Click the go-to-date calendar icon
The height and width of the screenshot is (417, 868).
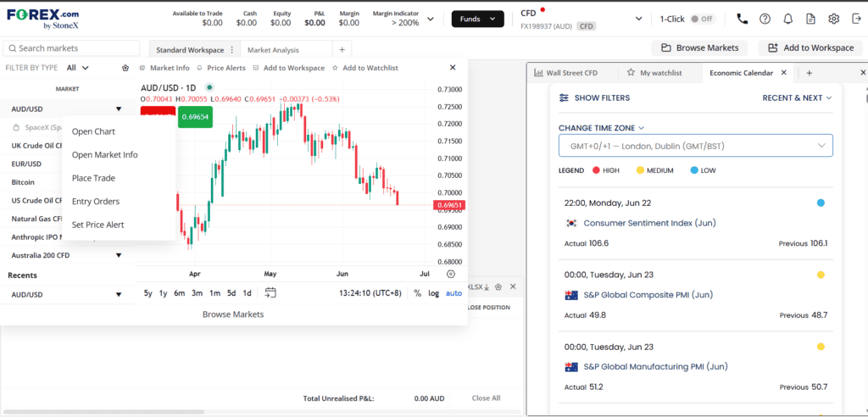[270, 293]
